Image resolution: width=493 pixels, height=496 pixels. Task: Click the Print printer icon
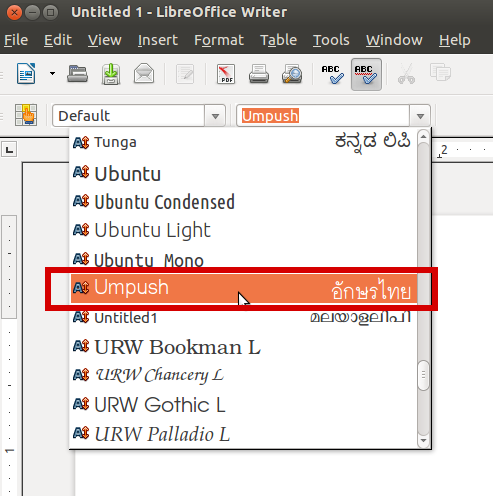(259, 74)
